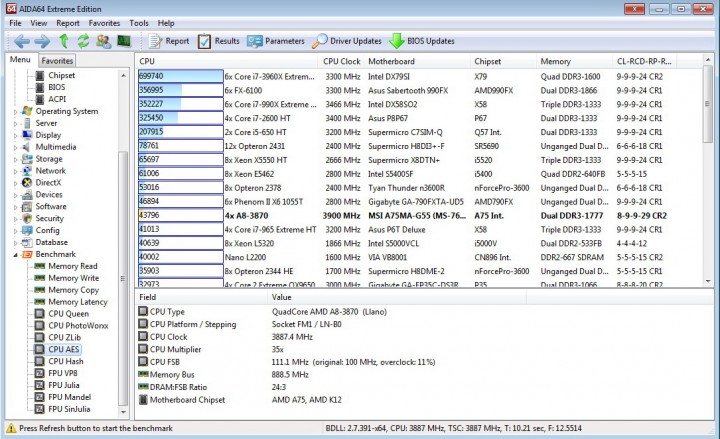Expand the Server node
This screenshot has height=439, width=720.
15,124
